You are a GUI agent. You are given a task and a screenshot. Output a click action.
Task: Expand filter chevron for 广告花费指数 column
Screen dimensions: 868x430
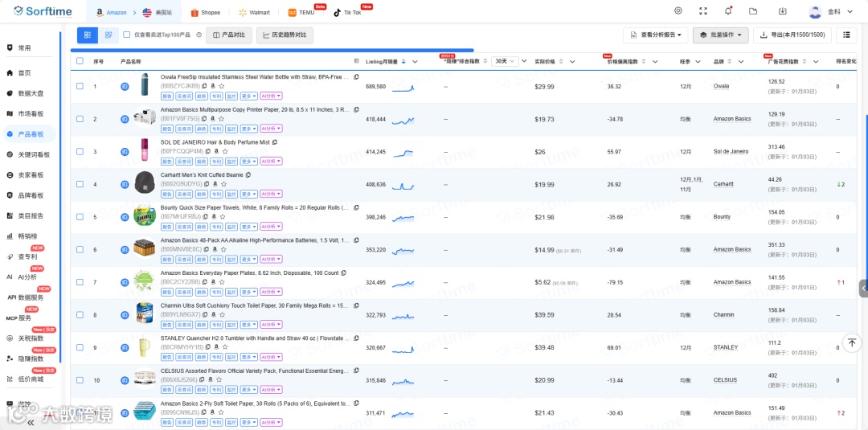coord(816,61)
